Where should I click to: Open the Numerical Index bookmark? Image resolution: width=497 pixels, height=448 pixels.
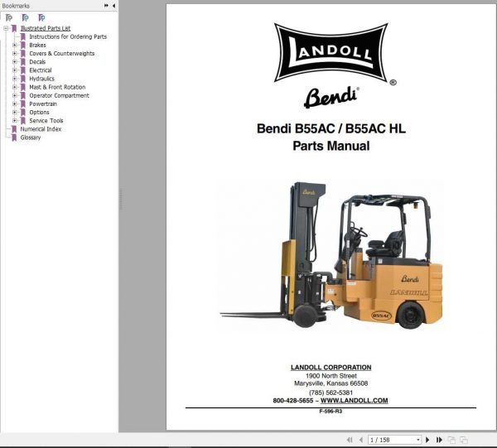41,129
